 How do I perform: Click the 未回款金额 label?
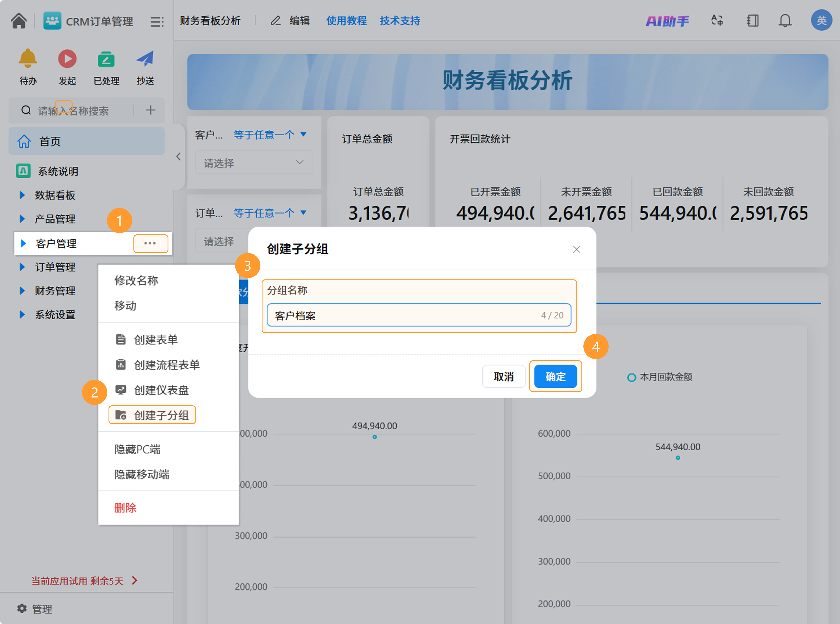pos(768,192)
